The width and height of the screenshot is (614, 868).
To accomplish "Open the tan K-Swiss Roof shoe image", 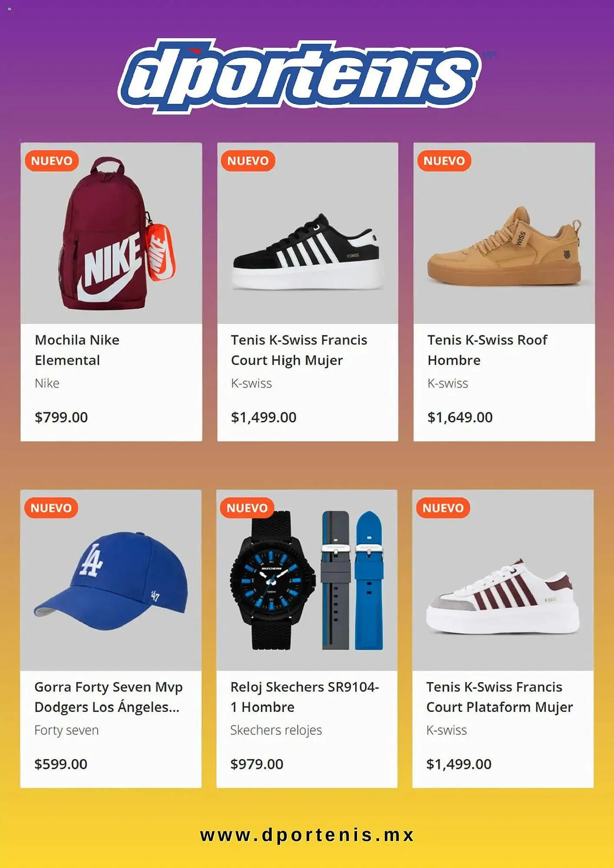I will [x=505, y=247].
